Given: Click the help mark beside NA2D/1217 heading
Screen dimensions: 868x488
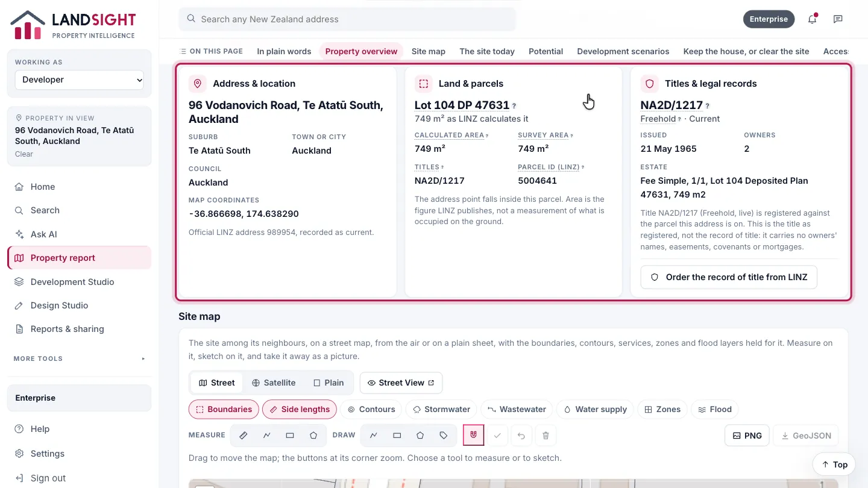Looking at the screenshot, I should (x=708, y=106).
